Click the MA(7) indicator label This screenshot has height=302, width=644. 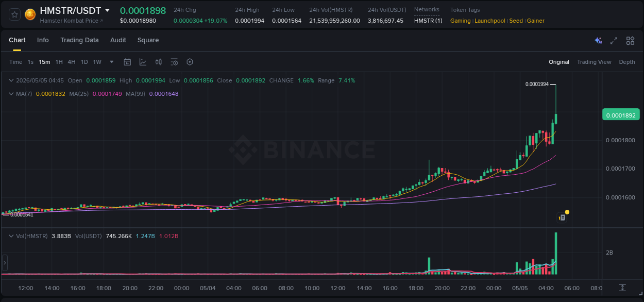point(24,94)
